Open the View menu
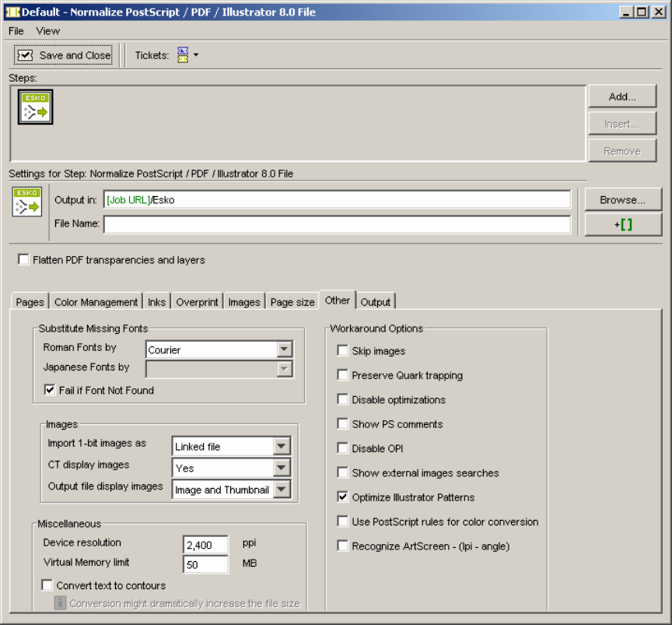 (x=47, y=31)
